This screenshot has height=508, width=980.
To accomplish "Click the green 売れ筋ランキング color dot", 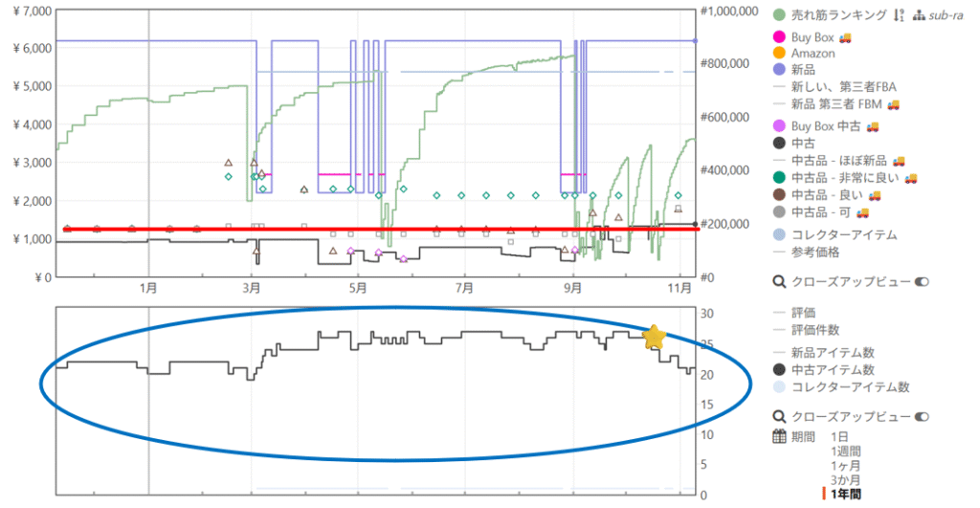I will pyautogui.click(x=780, y=14).
